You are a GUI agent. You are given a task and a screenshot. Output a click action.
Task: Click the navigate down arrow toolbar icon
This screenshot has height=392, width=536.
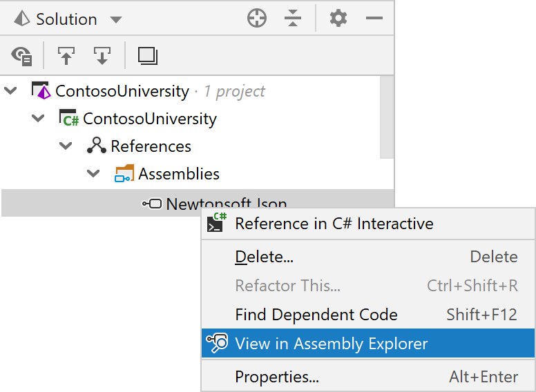pos(102,56)
